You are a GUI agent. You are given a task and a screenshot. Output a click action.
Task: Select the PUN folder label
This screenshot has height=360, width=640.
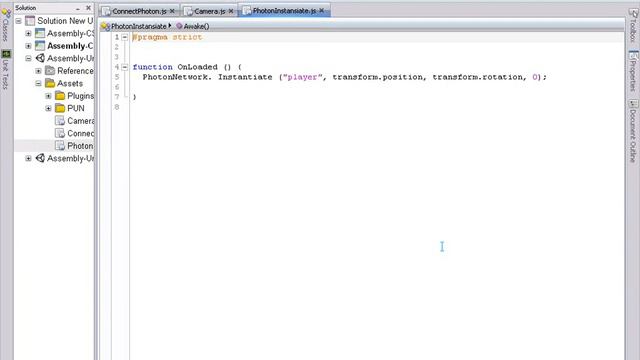tap(76, 108)
